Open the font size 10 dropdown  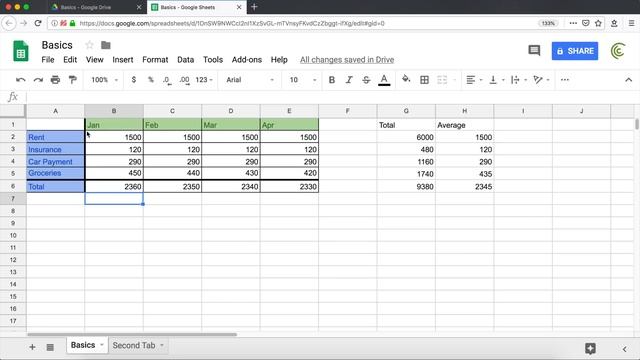(302, 80)
